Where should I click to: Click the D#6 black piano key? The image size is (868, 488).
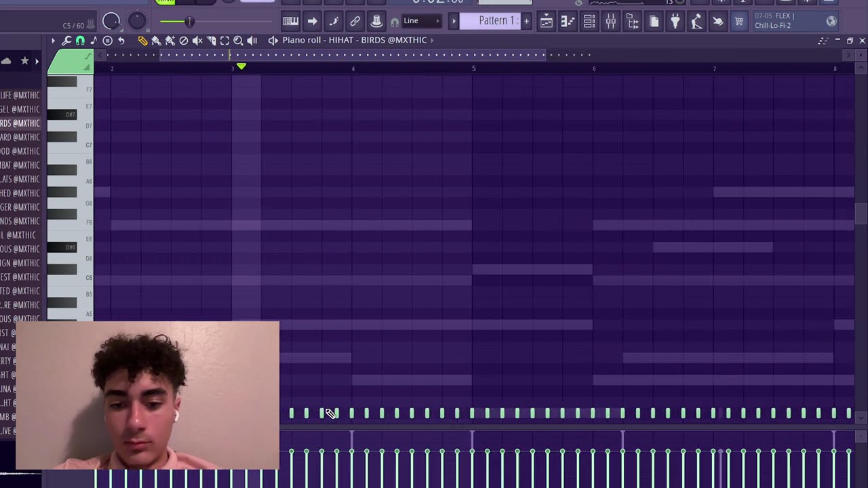(x=62, y=247)
